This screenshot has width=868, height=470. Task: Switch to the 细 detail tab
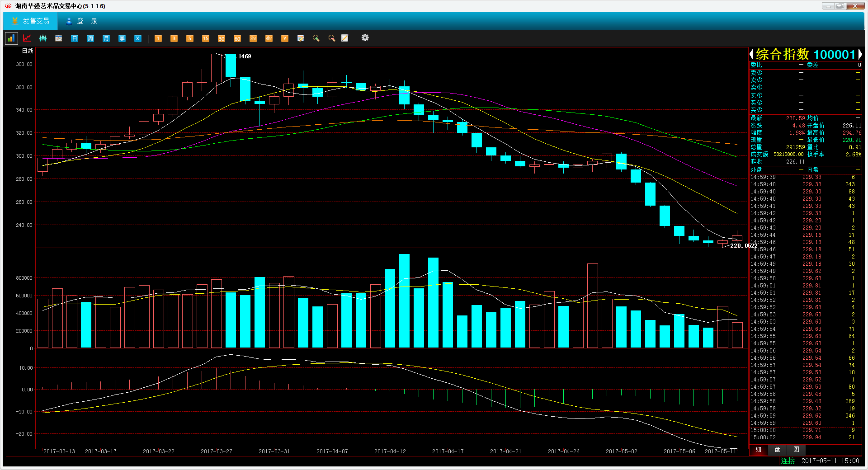tap(759, 450)
